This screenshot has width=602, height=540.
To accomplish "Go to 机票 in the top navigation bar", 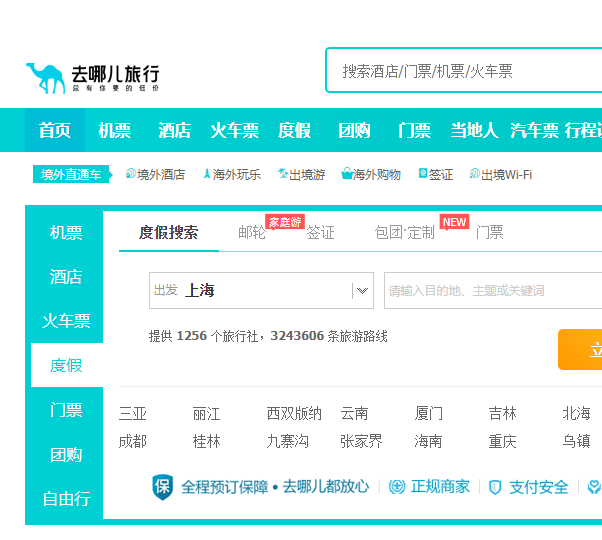I will [114, 130].
